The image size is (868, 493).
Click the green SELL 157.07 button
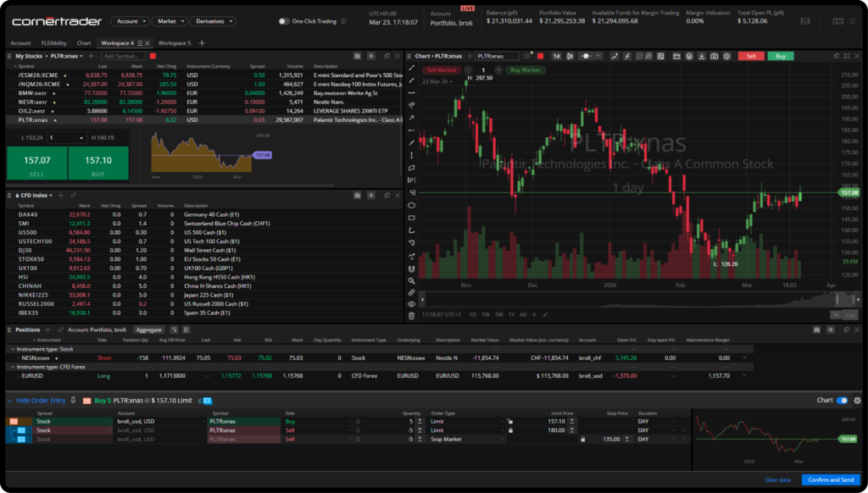coord(37,163)
